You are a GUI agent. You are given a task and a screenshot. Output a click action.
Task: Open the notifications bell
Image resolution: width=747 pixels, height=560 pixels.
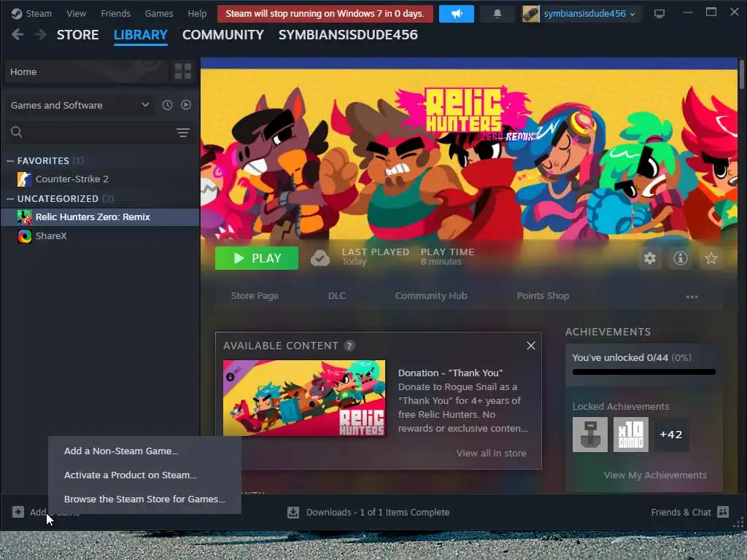(497, 14)
